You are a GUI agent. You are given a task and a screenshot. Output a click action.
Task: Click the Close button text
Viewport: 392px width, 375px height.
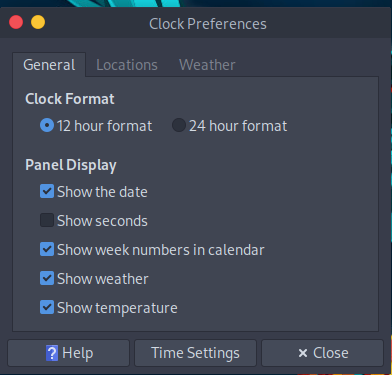tap(331, 353)
